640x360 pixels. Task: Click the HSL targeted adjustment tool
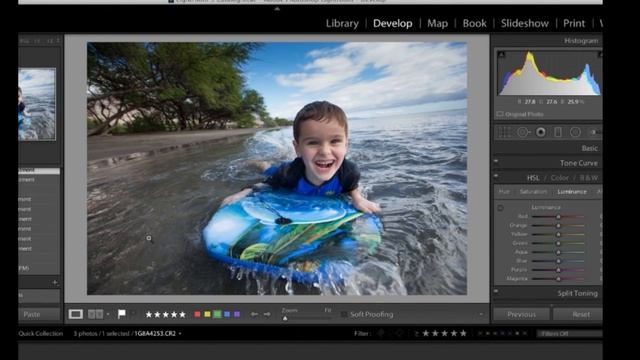(x=500, y=208)
